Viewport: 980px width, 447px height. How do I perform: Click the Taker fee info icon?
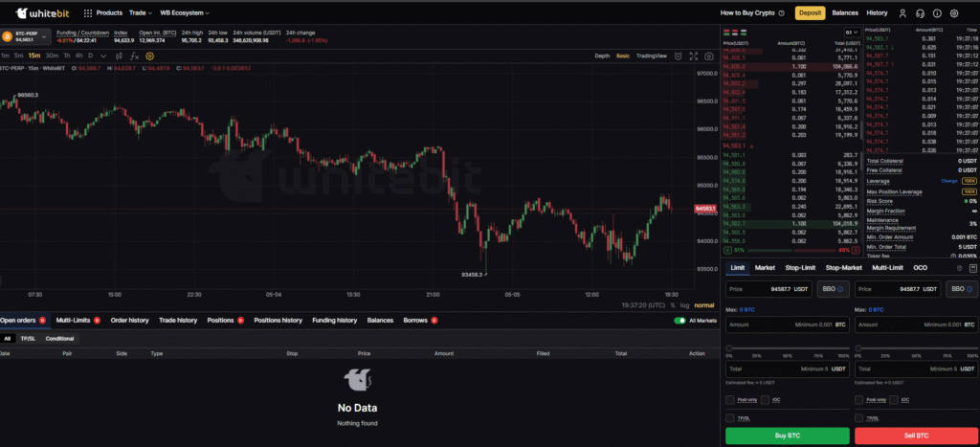click(x=953, y=255)
